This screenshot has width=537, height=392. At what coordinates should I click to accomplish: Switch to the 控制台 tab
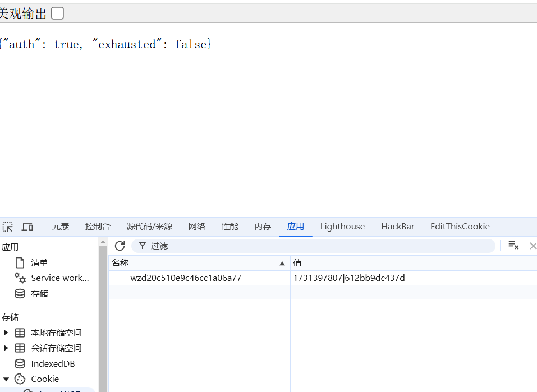click(x=98, y=227)
